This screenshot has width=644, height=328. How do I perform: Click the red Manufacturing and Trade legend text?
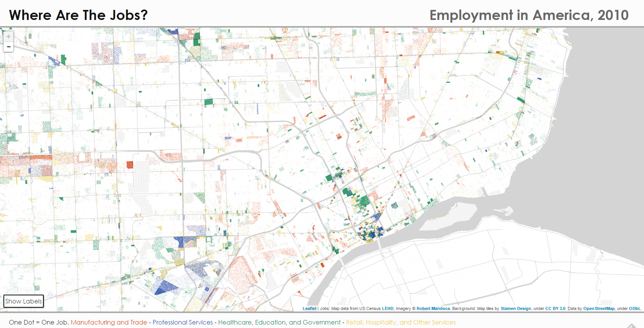[x=109, y=322]
